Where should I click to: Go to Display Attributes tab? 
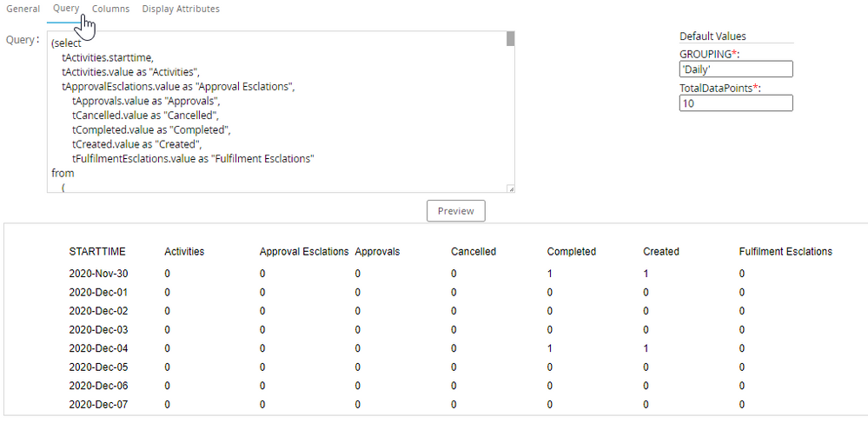point(181,9)
